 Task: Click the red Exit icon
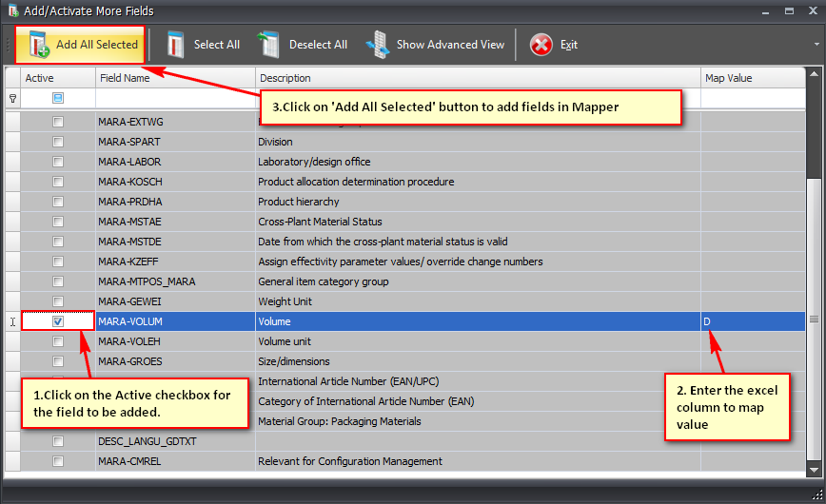point(541,45)
